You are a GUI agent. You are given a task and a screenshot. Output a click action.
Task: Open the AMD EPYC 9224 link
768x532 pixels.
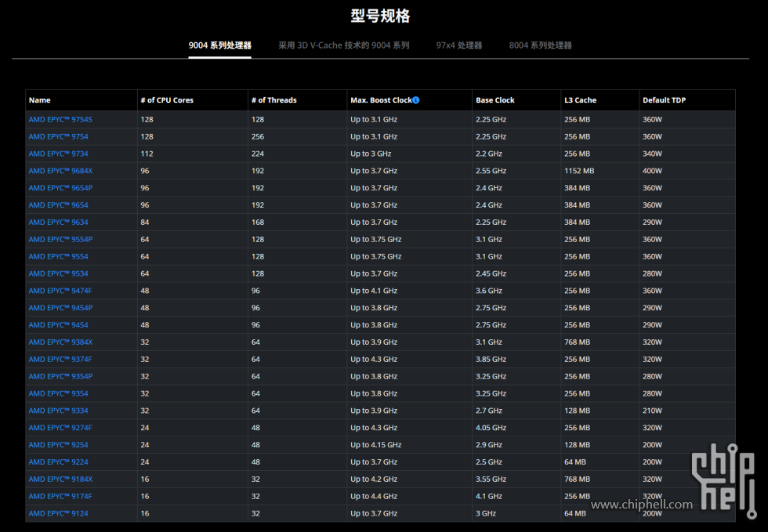tap(58, 462)
